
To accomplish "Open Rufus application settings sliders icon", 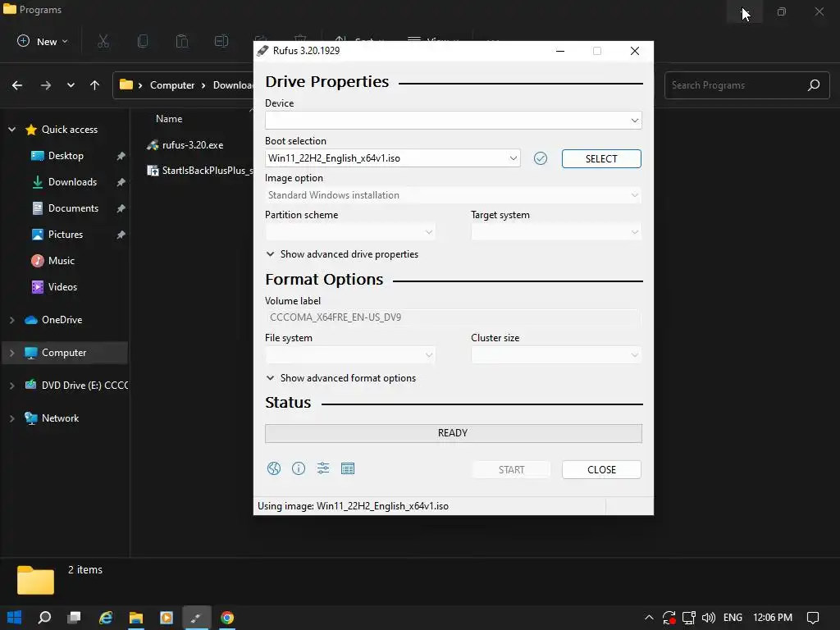I will pyautogui.click(x=323, y=468).
